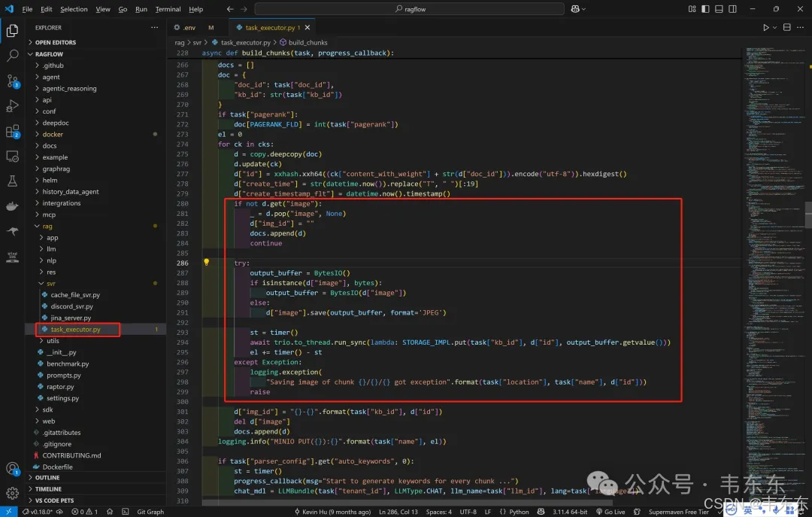812x517 pixels.
Task: Expand the OUTLINE section
Action: 96,478
